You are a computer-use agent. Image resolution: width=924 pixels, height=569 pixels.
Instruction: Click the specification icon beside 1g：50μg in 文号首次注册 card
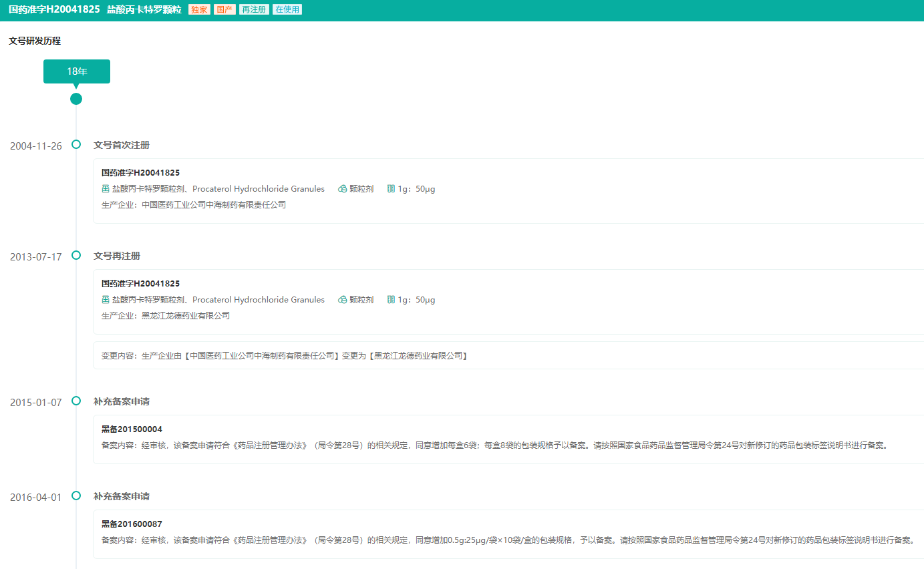tap(391, 189)
